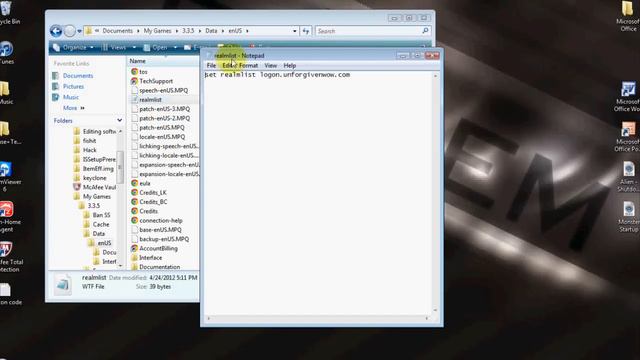Image resolution: width=640 pixels, height=360 pixels.
Task: Click Data in the address path
Action: pos(211,31)
